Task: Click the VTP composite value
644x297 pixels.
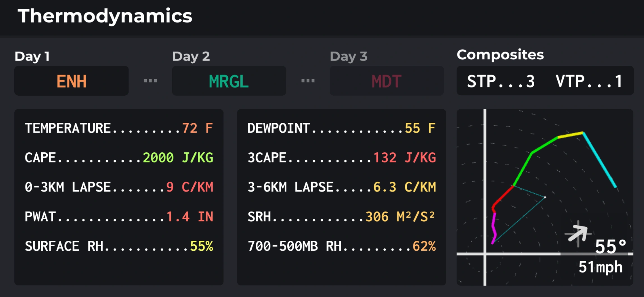Action: (589, 81)
